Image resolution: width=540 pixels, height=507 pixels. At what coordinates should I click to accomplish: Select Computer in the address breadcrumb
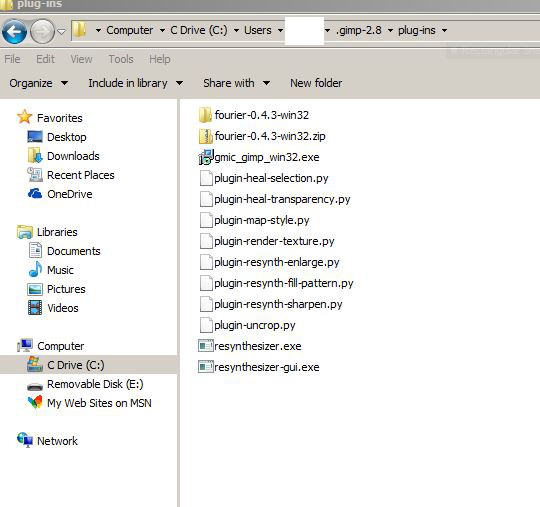coord(129,30)
